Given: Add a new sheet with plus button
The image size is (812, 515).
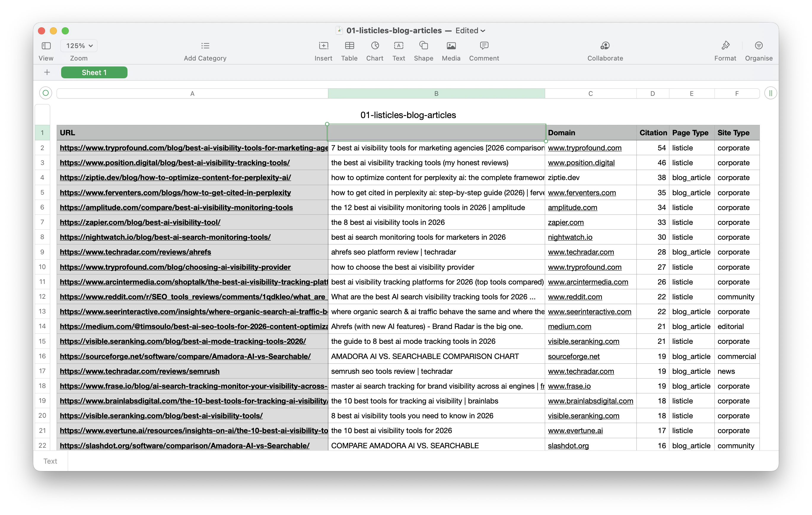Looking at the screenshot, I should (47, 72).
